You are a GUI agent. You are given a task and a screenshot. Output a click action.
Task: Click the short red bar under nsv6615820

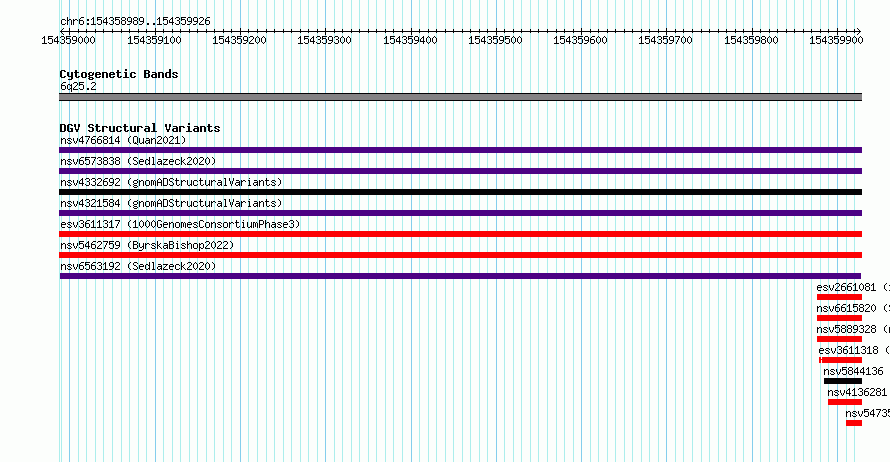point(839,318)
